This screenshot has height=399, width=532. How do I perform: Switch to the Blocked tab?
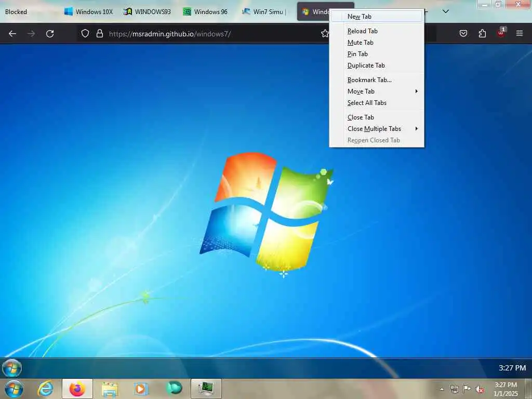30,11
